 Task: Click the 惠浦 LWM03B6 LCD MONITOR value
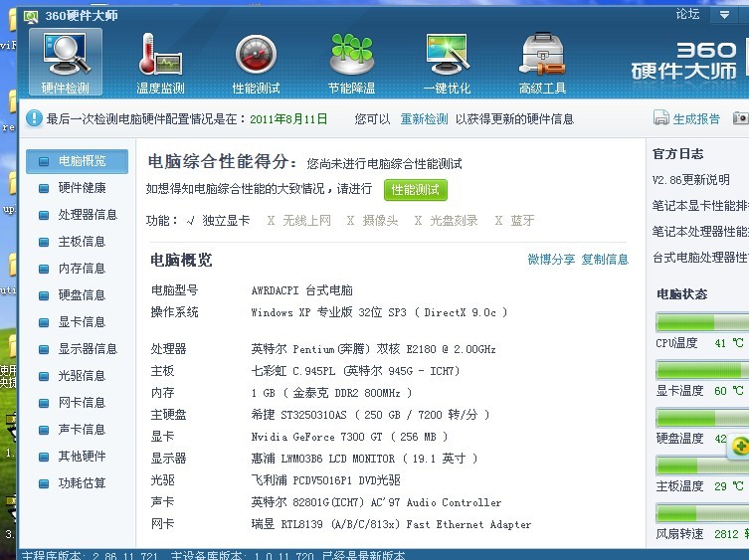click(364, 459)
